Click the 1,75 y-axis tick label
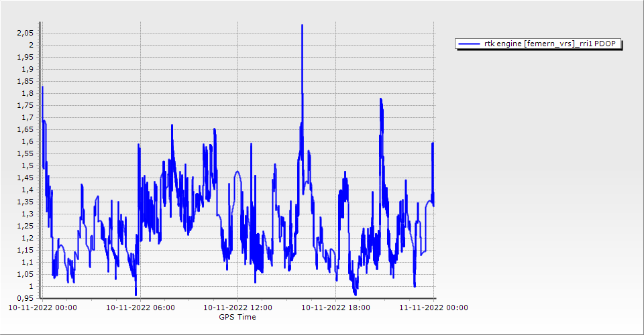The height and width of the screenshot is (335, 644). click(25, 105)
